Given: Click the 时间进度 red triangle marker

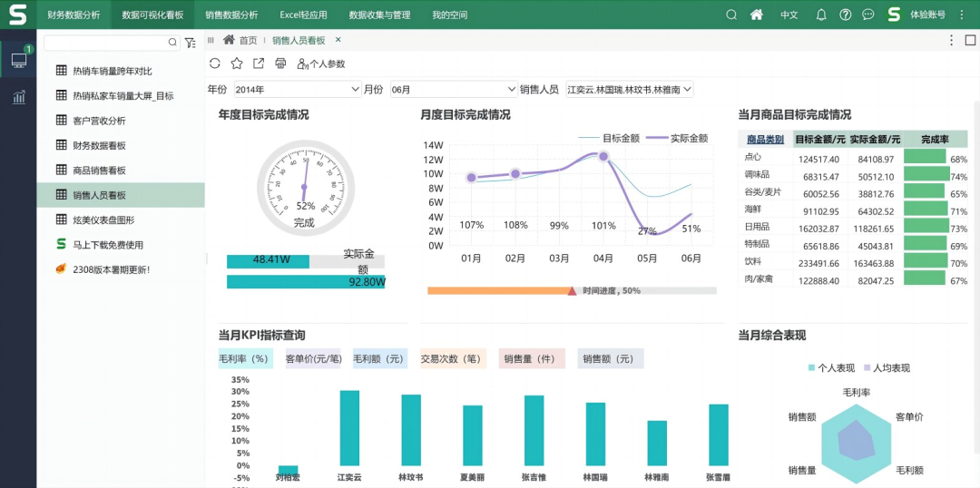Looking at the screenshot, I should (x=572, y=290).
